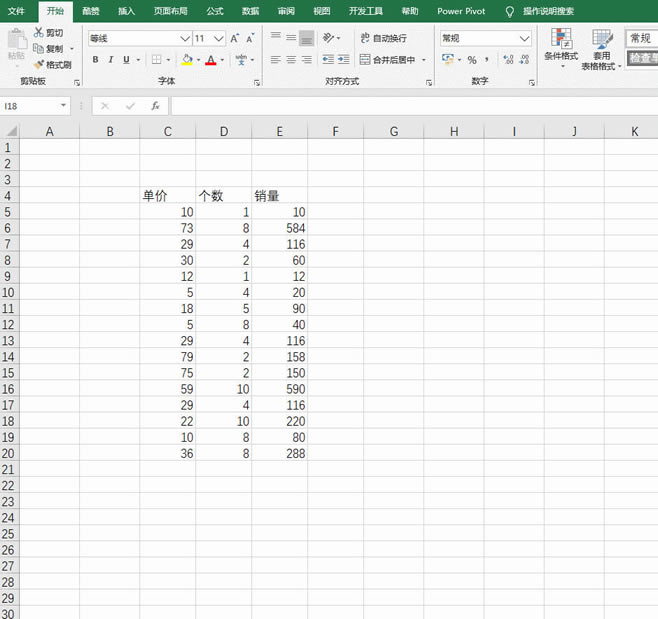Click the Tell Me lightbulb icon
The width and height of the screenshot is (658, 619).
pos(509,12)
